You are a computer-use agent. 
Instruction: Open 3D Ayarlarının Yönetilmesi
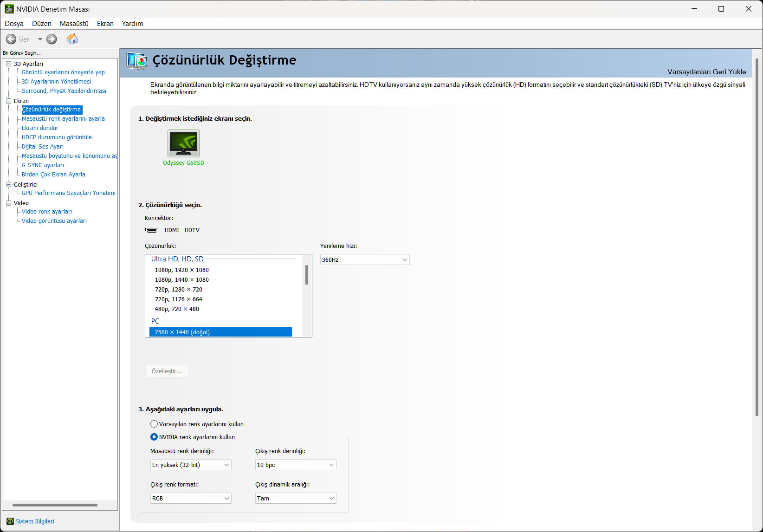(56, 82)
